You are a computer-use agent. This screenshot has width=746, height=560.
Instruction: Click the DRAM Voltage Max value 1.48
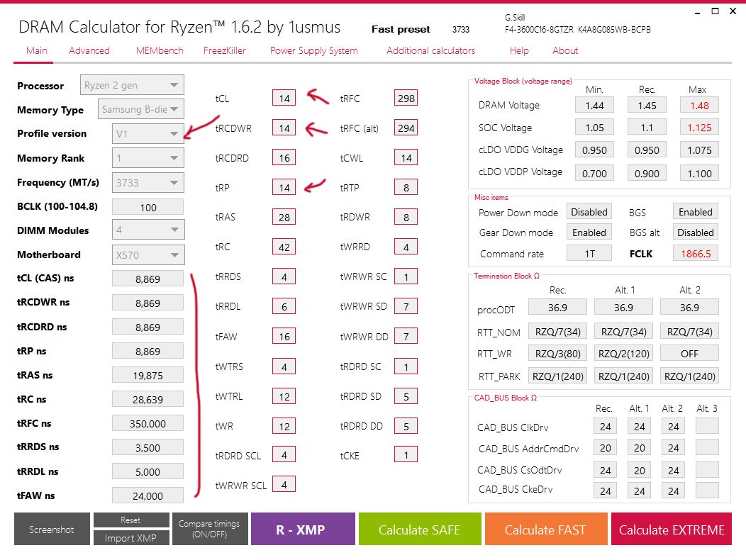pyautogui.click(x=699, y=105)
